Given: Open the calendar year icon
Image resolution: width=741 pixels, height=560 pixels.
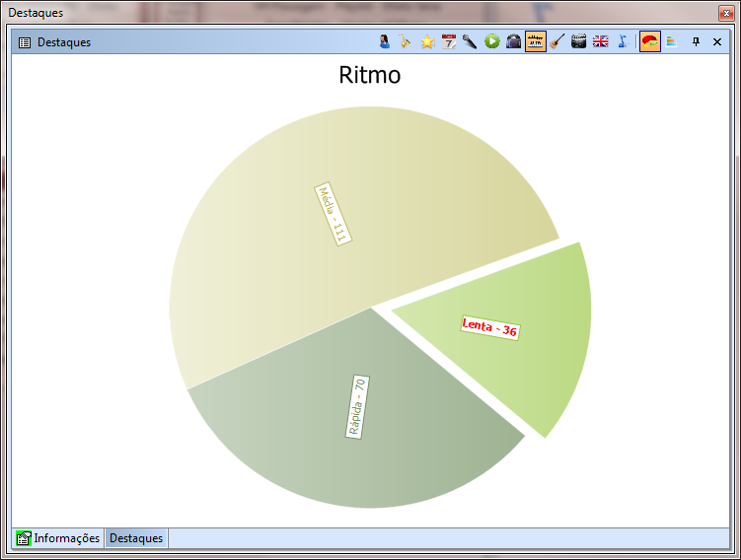Looking at the screenshot, I should 449,41.
